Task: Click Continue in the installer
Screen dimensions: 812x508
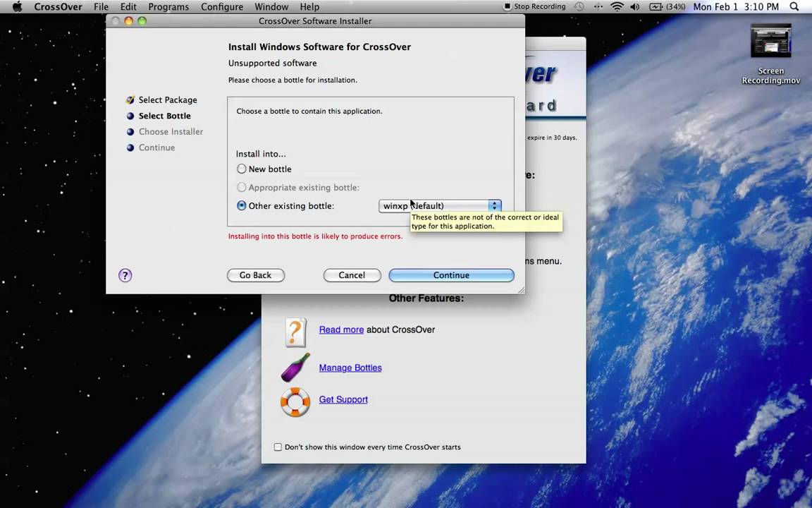Action: pyautogui.click(x=451, y=275)
